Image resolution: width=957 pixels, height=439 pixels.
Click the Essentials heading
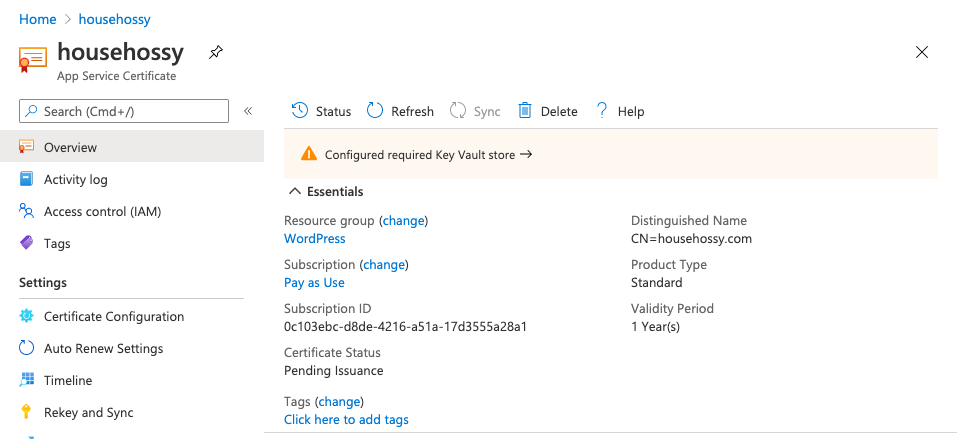coord(335,192)
